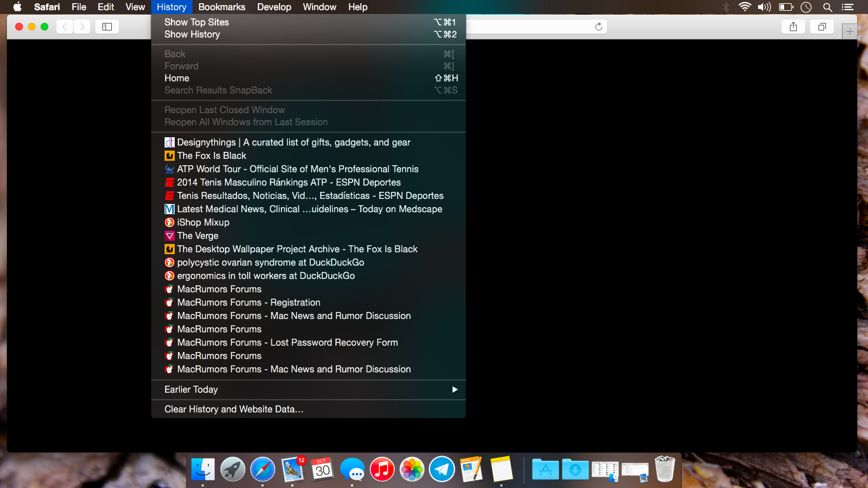Launch Launchpad rocket icon in Dock

[233, 470]
